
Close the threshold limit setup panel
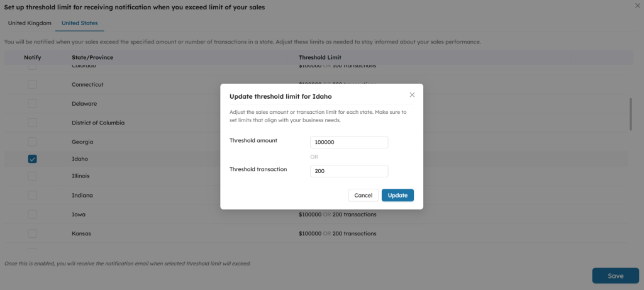click(x=638, y=5)
